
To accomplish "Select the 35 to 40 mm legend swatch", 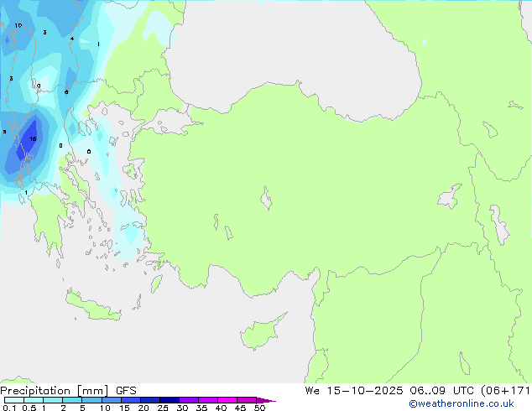I will coord(208,400).
